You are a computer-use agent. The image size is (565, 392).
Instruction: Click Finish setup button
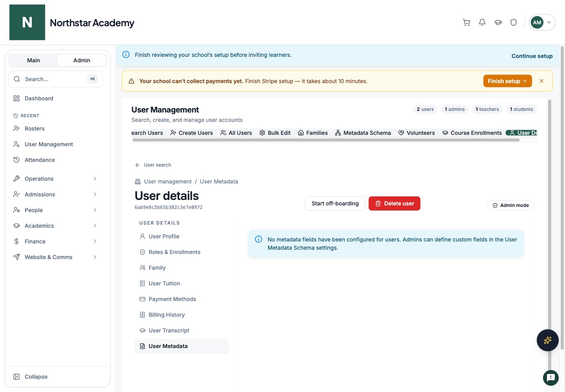pos(507,81)
